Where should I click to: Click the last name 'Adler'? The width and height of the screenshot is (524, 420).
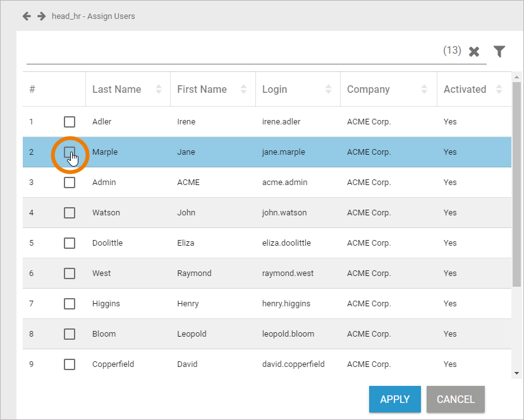coord(102,121)
